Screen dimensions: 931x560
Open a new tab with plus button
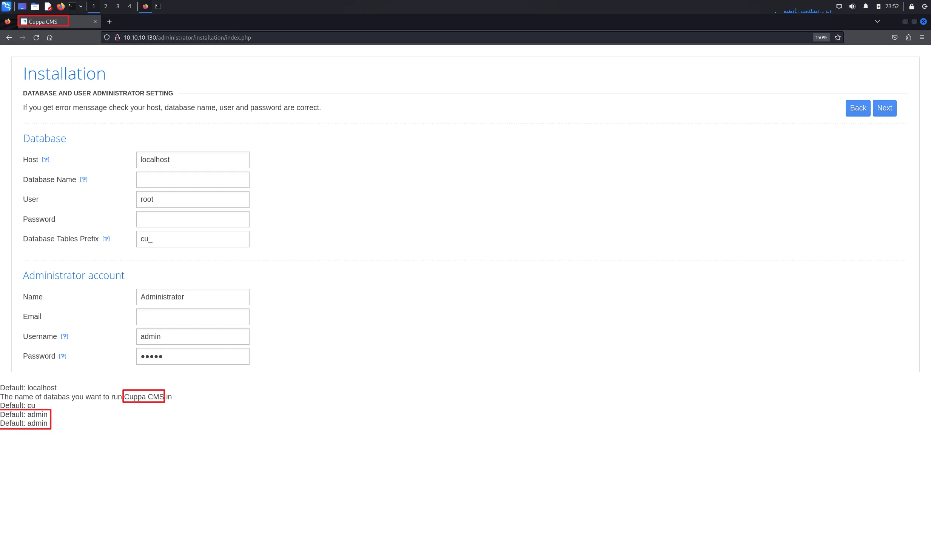point(109,21)
